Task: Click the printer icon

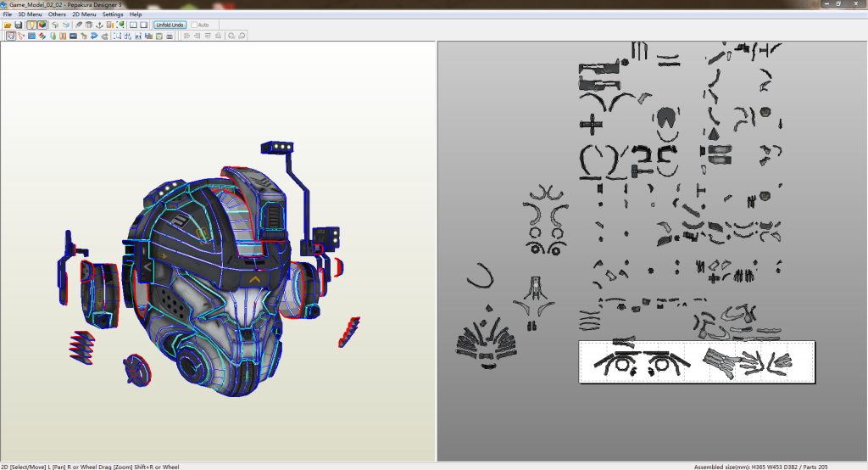Action: point(170,36)
